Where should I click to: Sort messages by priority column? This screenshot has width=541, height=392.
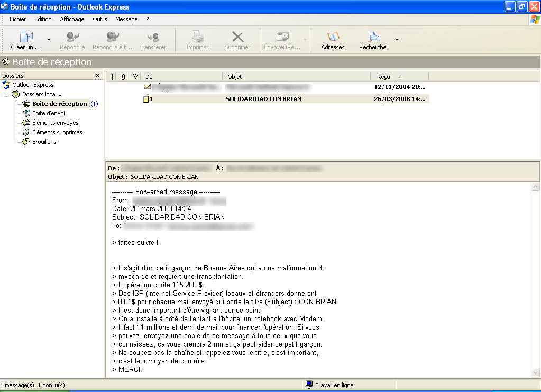click(x=113, y=77)
